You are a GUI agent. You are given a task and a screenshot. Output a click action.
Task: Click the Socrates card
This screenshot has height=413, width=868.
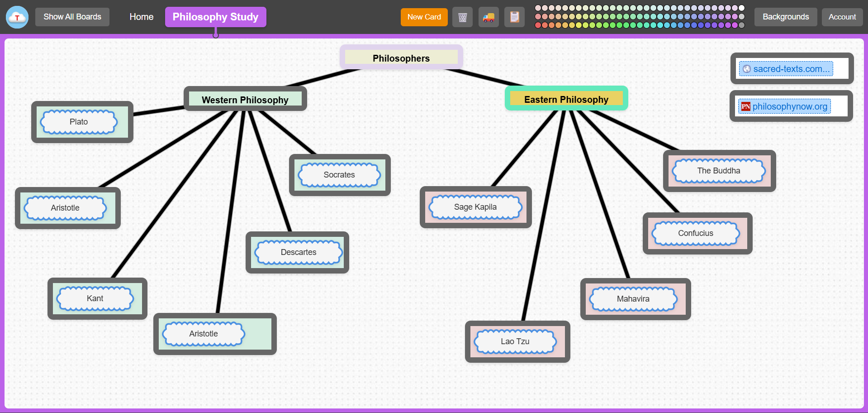pyautogui.click(x=339, y=175)
